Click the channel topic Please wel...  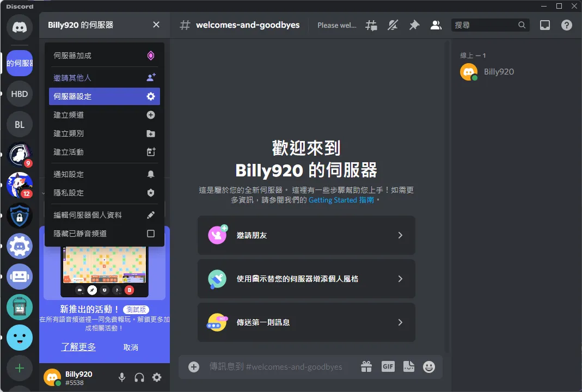tap(336, 25)
